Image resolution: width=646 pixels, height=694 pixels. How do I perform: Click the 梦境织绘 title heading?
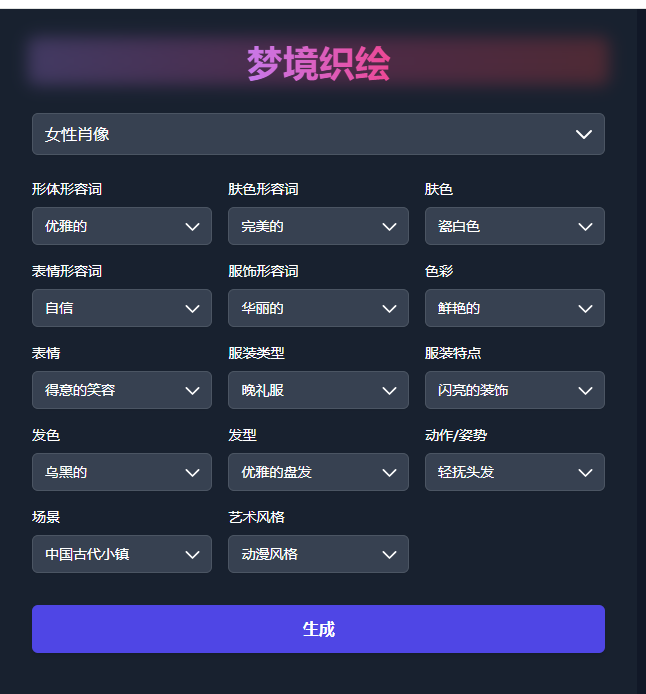click(318, 64)
